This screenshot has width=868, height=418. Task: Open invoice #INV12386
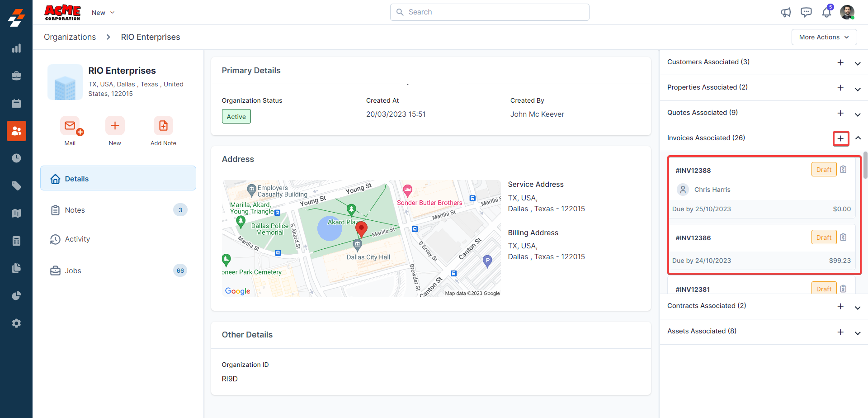tap(693, 238)
